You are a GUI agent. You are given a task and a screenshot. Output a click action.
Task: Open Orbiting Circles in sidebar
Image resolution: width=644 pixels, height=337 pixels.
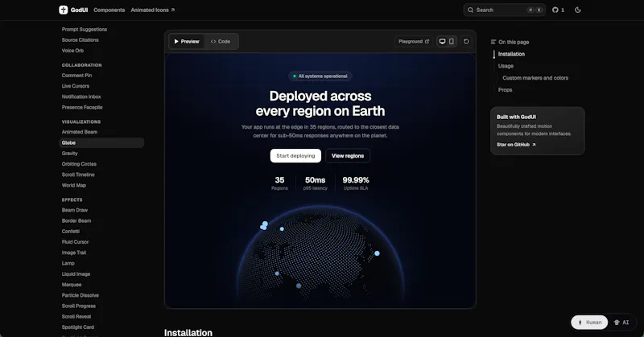79,164
